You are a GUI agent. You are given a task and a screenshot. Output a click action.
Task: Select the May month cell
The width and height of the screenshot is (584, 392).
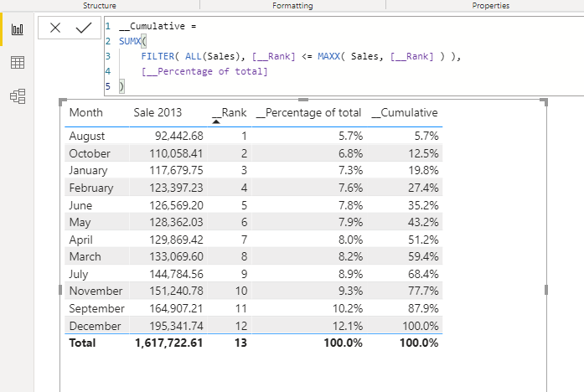coord(80,222)
